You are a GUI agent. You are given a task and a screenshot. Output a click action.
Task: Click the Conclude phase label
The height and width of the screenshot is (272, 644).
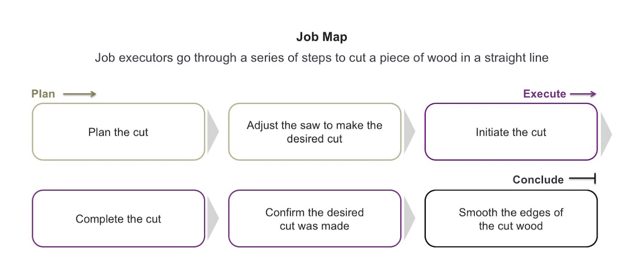(538, 180)
